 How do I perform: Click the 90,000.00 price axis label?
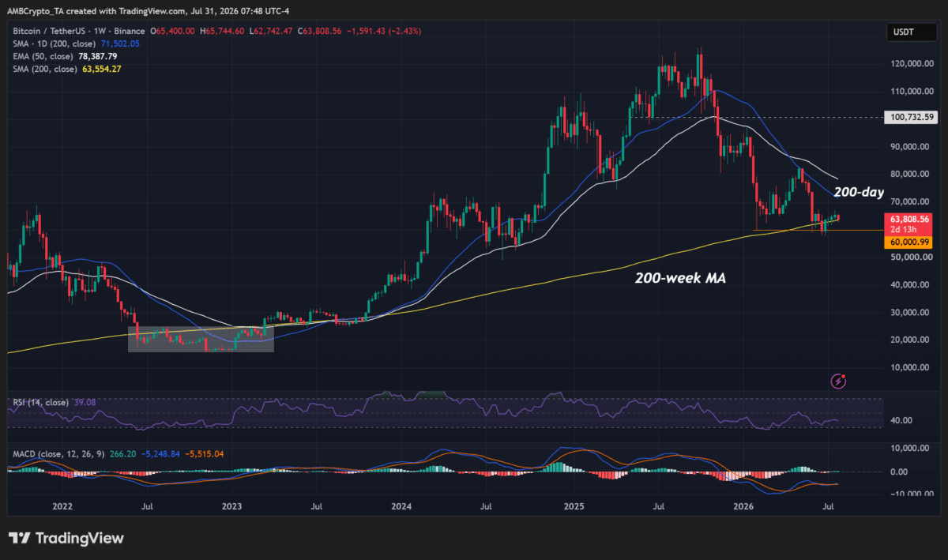click(x=911, y=147)
